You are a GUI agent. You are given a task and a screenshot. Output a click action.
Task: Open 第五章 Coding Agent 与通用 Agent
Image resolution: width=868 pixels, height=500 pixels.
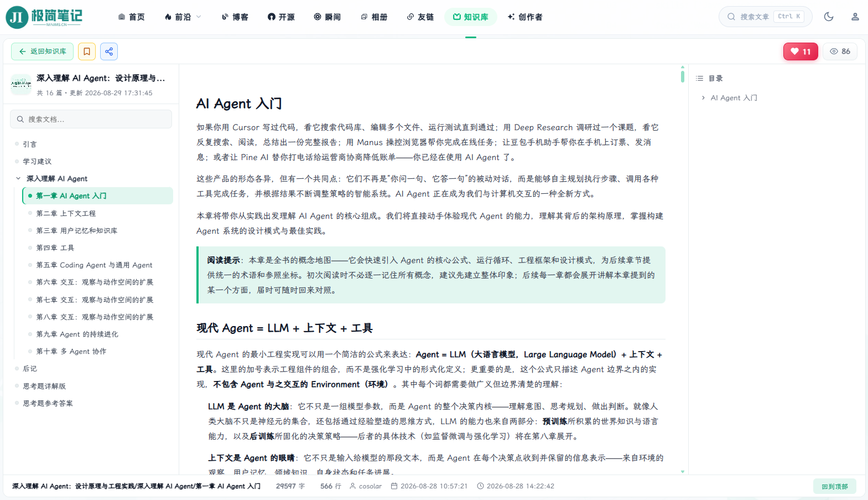click(94, 265)
